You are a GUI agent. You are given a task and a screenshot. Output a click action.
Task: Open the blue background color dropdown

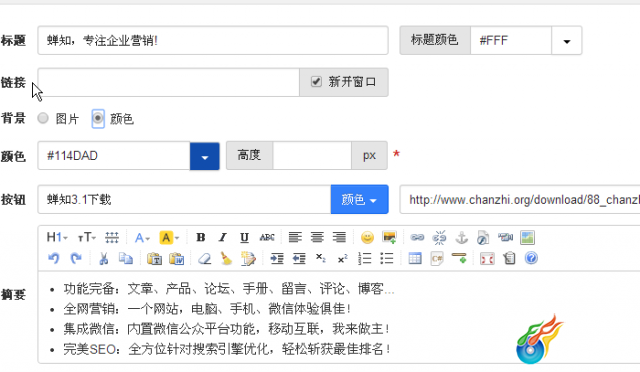pyautogui.click(x=205, y=156)
